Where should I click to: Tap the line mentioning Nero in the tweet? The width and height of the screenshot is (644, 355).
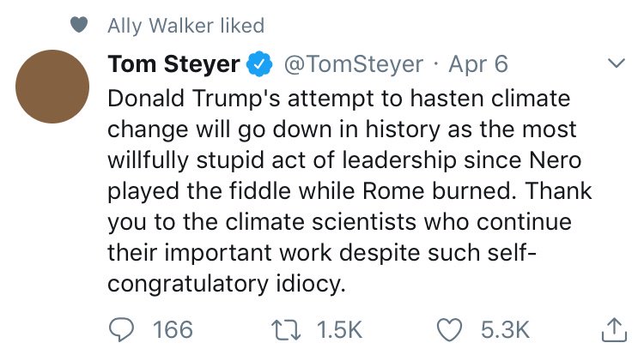click(344, 160)
